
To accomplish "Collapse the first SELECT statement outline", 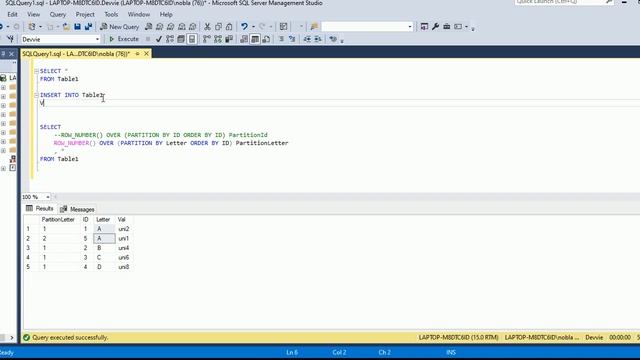I will point(36,71).
